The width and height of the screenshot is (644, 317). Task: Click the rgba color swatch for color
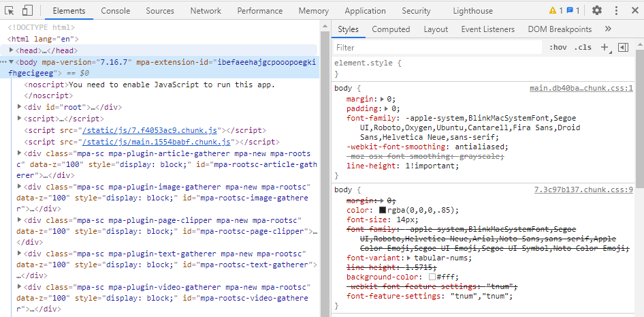coord(383,211)
